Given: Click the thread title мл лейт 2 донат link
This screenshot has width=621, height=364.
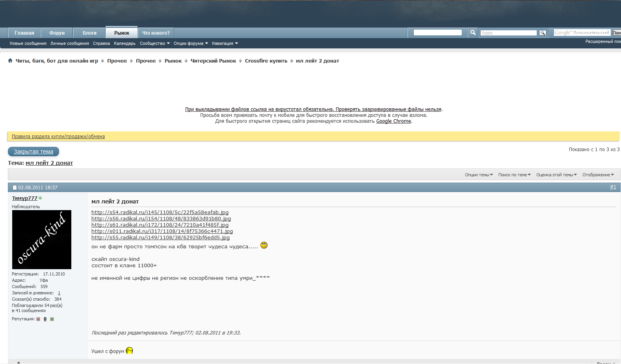Looking at the screenshot, I should [x=49, y=163].
